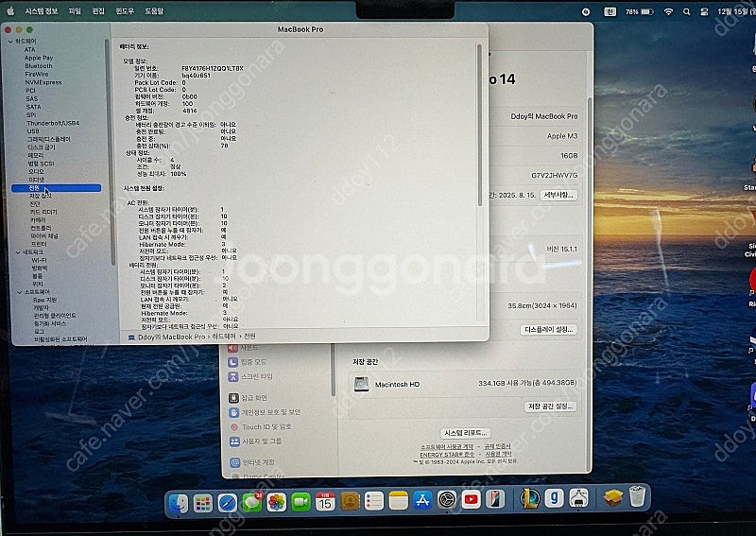Open Apple menu in menu bar
The width and height of the screenshot is (756, 536).
pos(10,11)
